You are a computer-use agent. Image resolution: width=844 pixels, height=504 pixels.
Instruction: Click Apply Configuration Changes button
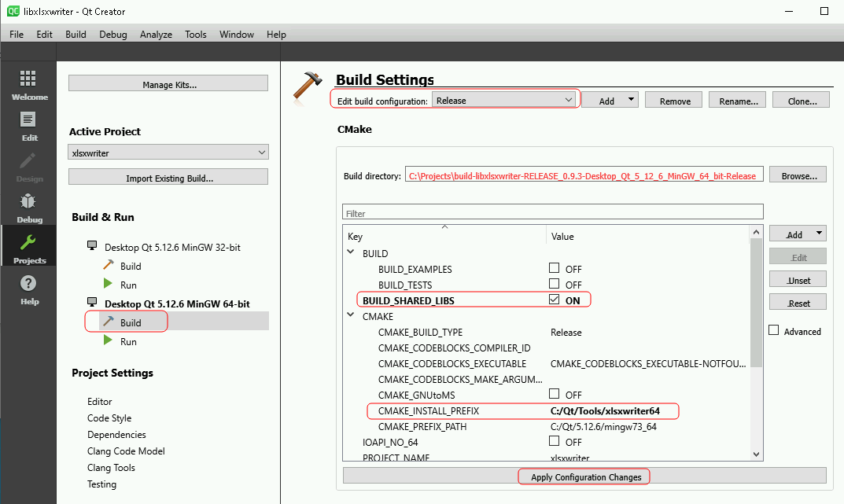pos(584,476)
